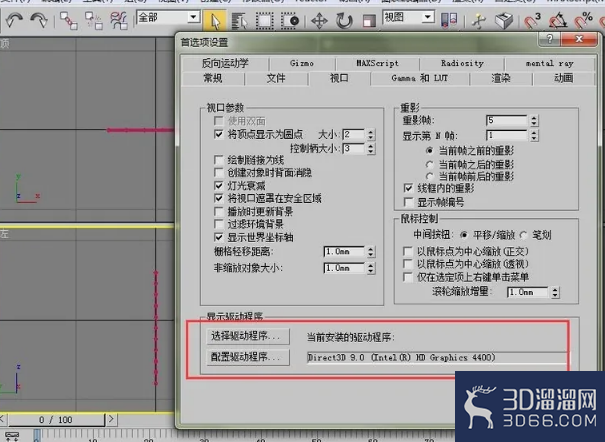Screen dimensions: 605x442
Task: Toggle 将顶点显示为圆点 checkbox
Action: point(219,134)
